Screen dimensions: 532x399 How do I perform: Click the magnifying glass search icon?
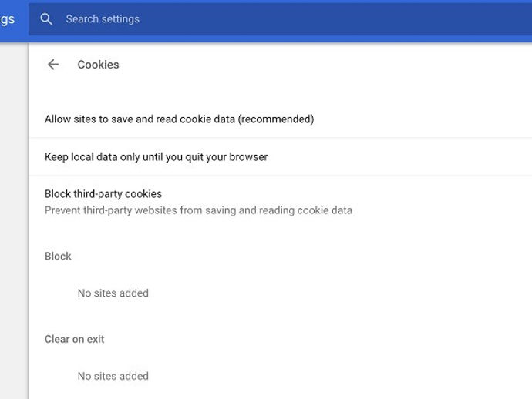45,19
